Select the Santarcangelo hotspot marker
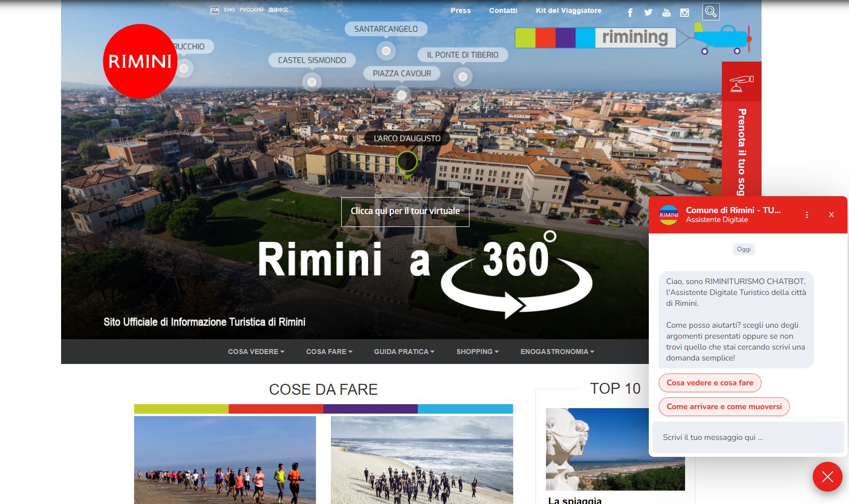The height and width of the screenshot is (504, 849). [x=386, y=50]
